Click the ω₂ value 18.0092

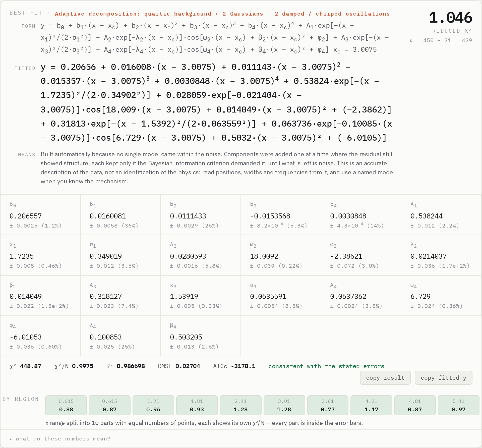[264, 256]
